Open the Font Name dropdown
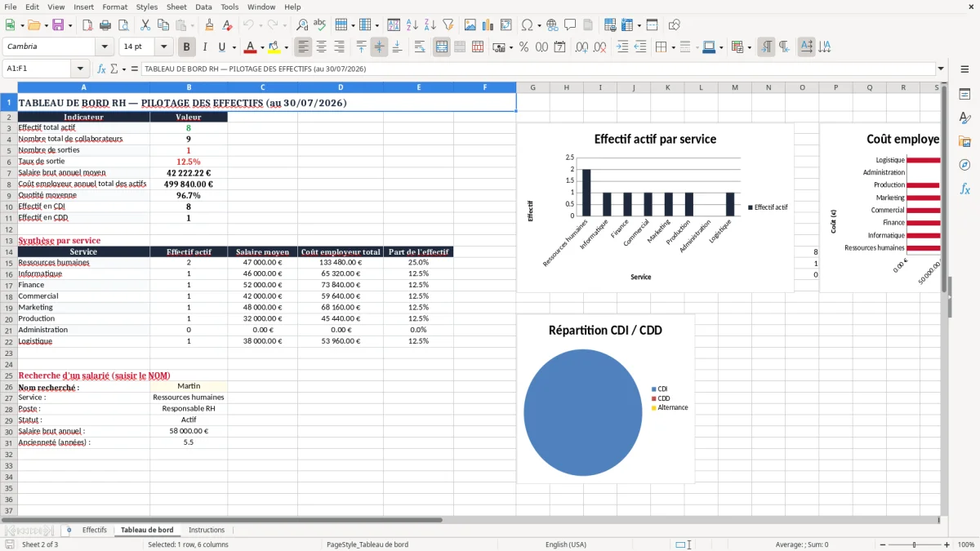The width and height of the screenshot is (980, 551). (x=104, y=47)
